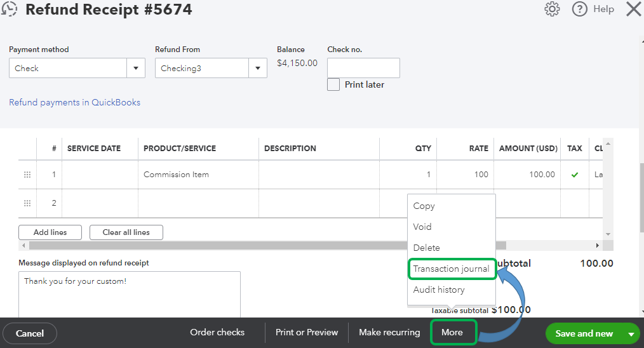Expand the Payment method dropdown
644x348 pixels.
click(x=135, y=69)
